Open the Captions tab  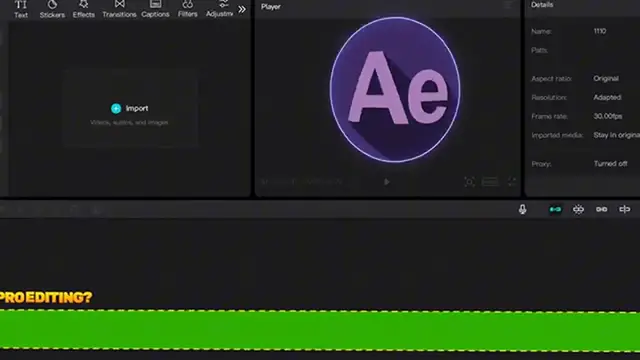[x=155, y=9]
